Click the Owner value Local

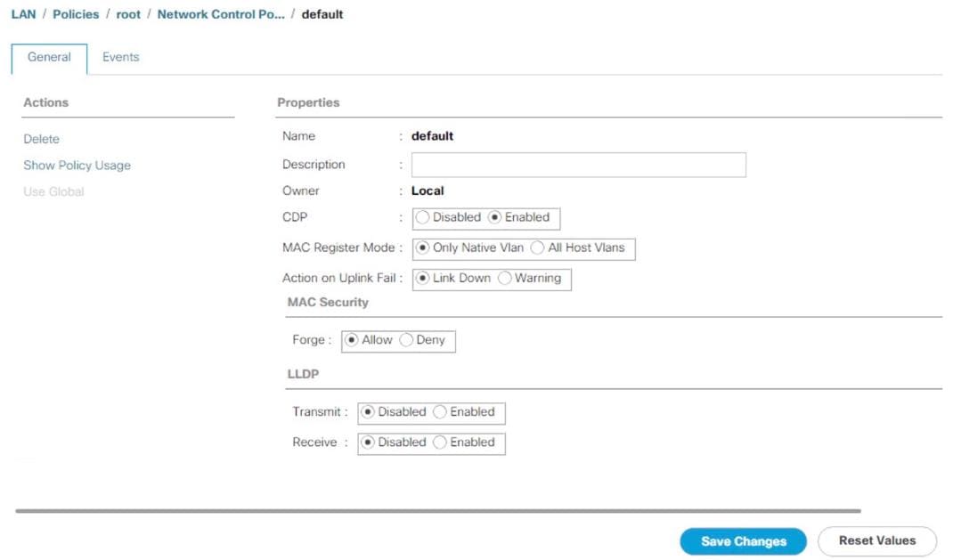428,191
